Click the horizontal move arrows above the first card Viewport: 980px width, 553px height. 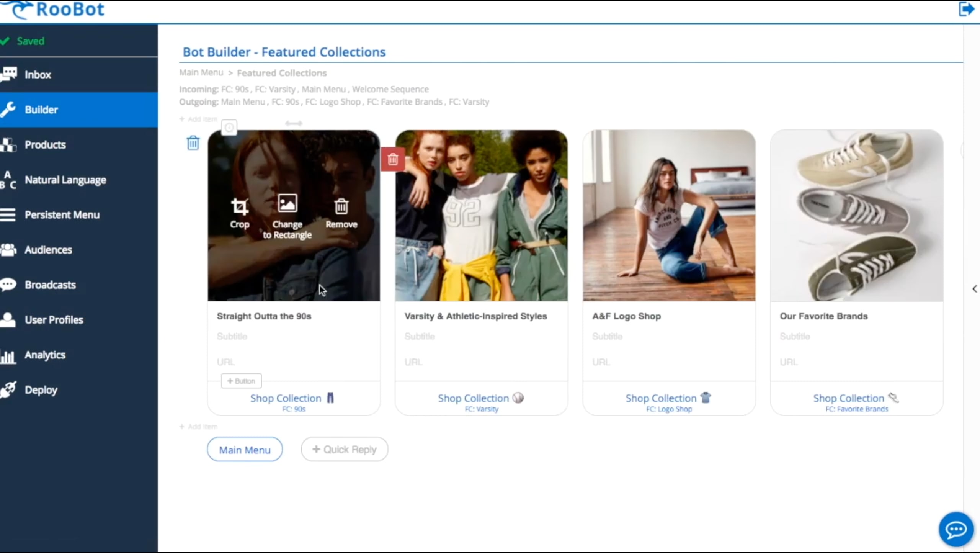click(x=294, y=123)
